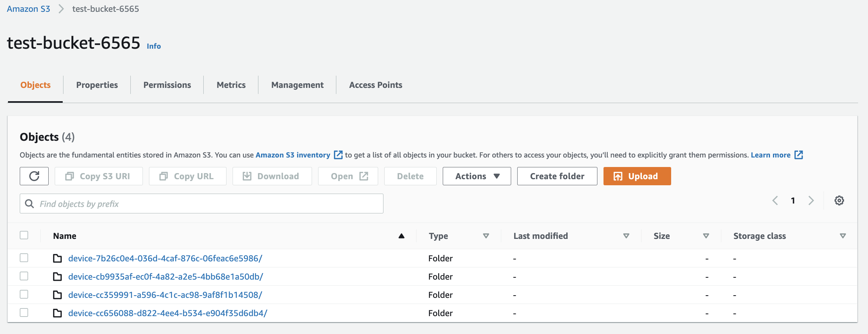Click the orange Upload button
868x334 pixels.
(637, 176)
